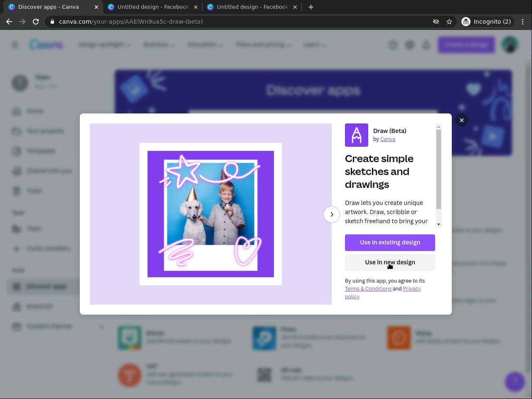532x399 pixels.
Task: Go forward in browser history
Action: pos(22,22)
